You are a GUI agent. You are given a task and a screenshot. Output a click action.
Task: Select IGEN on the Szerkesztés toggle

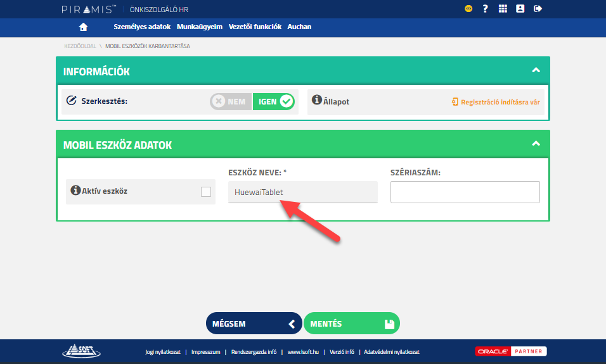(x=273, y=101)
